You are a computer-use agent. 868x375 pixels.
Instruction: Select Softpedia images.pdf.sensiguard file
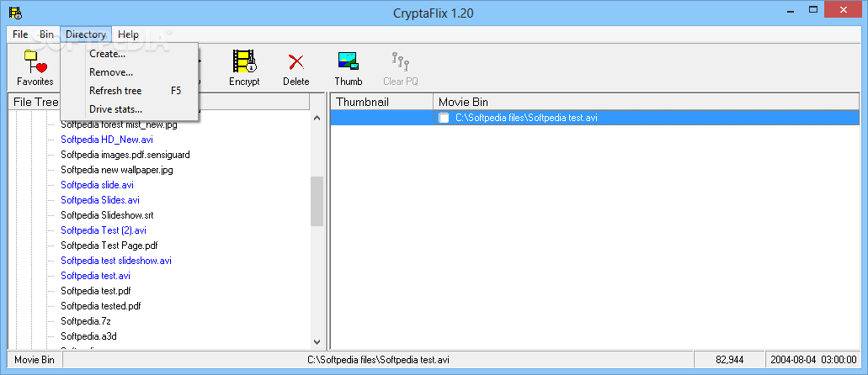tap(125, 155)
